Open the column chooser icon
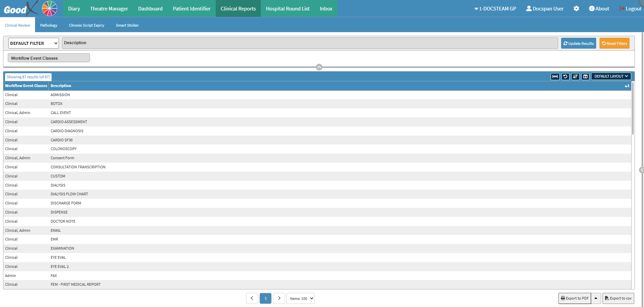The width and height of the screenshot is (644, 307). pyautogui.click(x=585, y=77)
